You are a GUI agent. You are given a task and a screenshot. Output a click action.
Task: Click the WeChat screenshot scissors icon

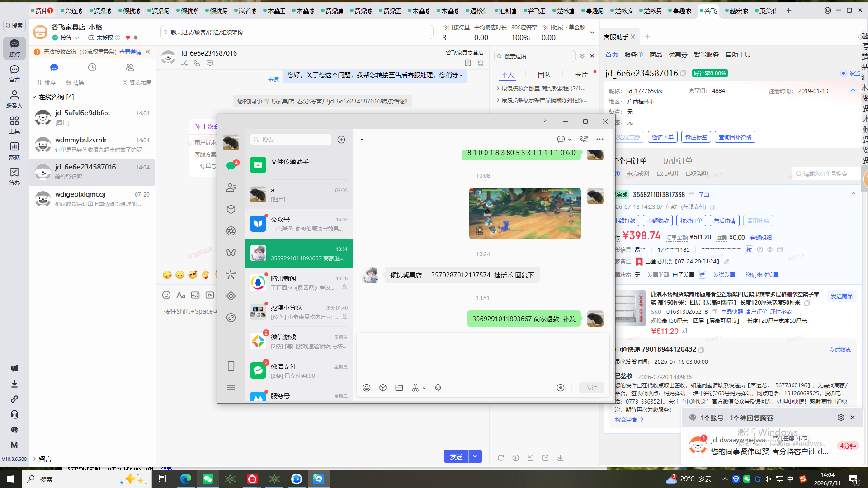(x=415, y=388)
